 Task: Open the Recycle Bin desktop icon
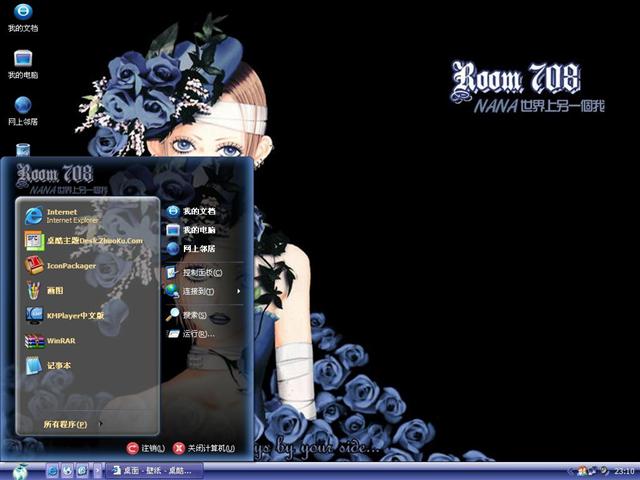[23, 150]
